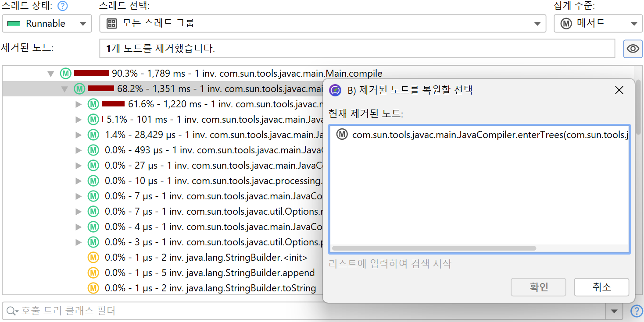Click method icon of the Main.compile node

coord(65,73)
